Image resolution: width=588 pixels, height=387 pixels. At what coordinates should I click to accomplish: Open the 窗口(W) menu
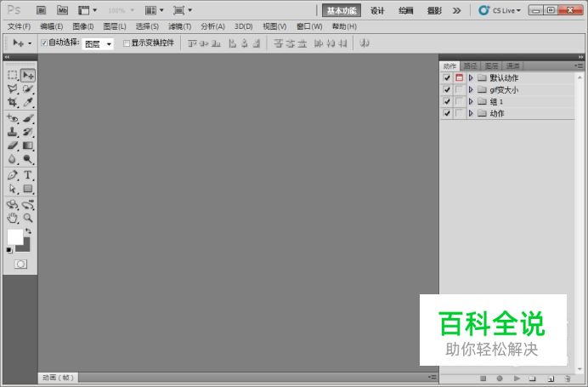tap(309, 26)
